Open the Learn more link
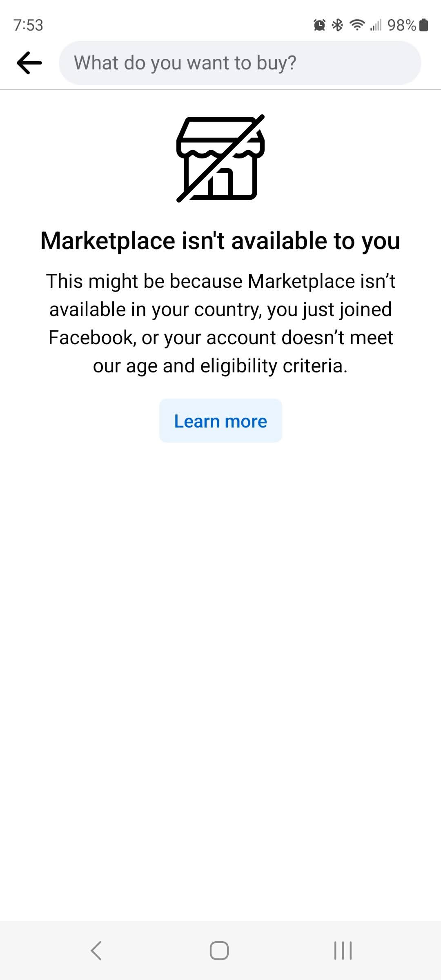 coord(220,421)
